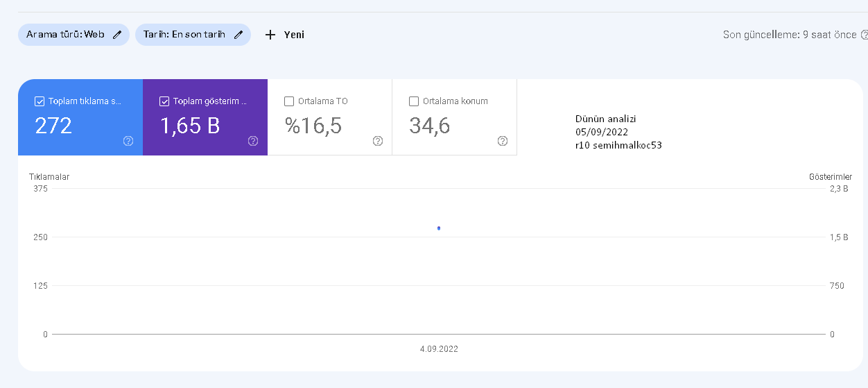Click the 125 left axis label

click(x=40, y=286)
